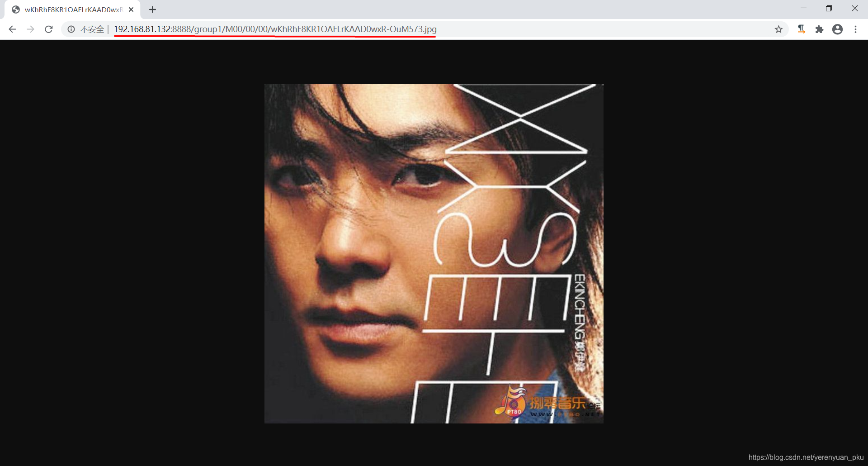Click the blog.csdn.net/yerenyuan_pku watermark text
This screenshot has height=466, width=868.
806,457
